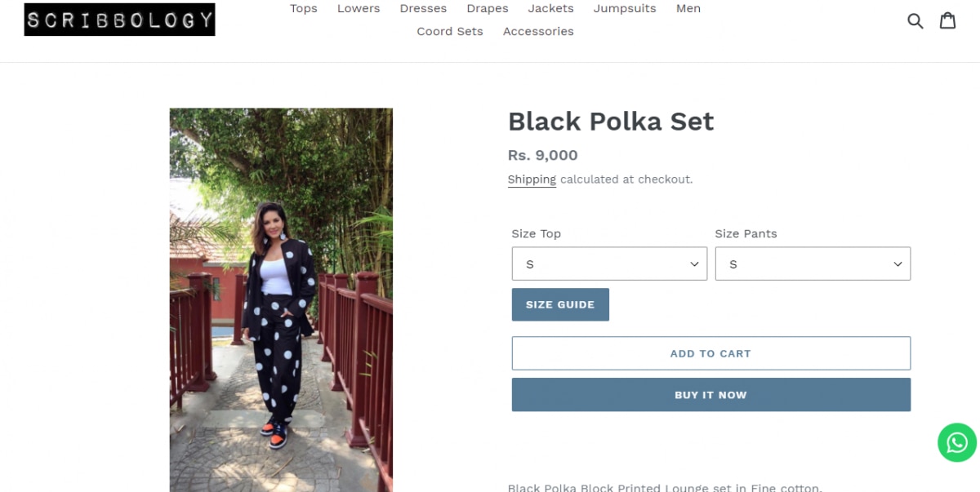Viewport: 980px width, 492px height.
Task: Navigate to Drapes category
Action: (x=488, y=9)
